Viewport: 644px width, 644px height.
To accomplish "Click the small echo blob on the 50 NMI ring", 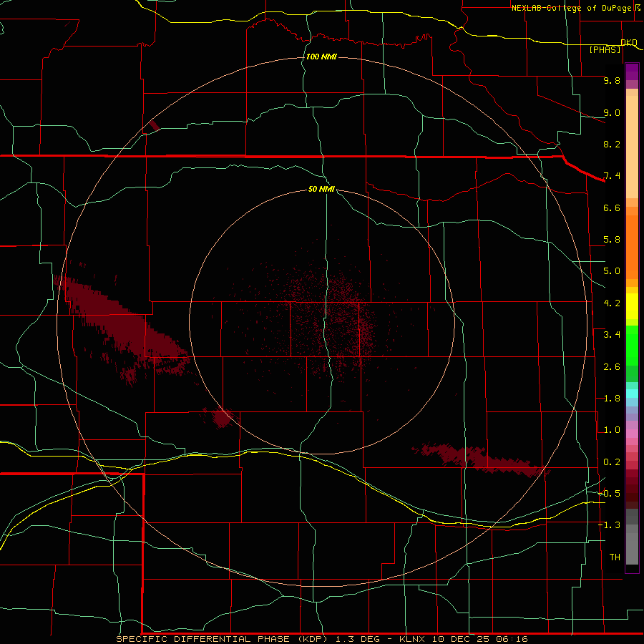I will [x=221, y=417].
